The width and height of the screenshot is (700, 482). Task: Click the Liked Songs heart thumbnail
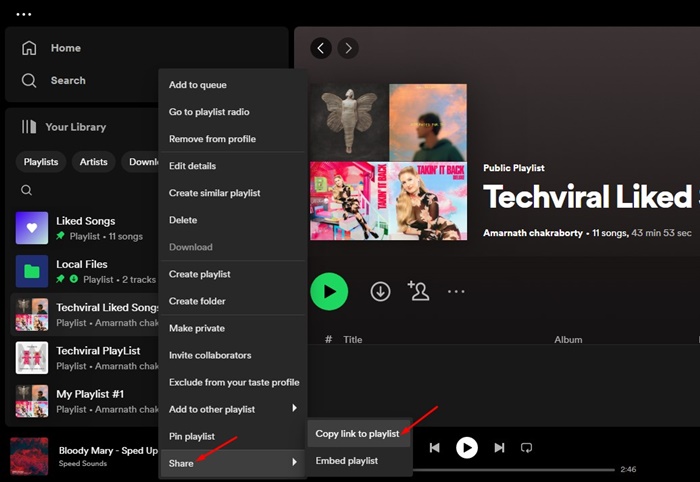coord(32,228)
